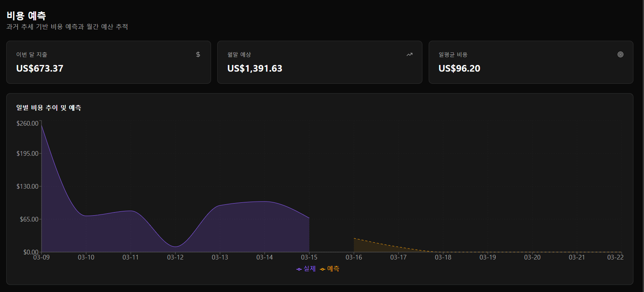Click the US$1,391.63 month-end forecast value
644x292 pixels.
coord(254,68)
